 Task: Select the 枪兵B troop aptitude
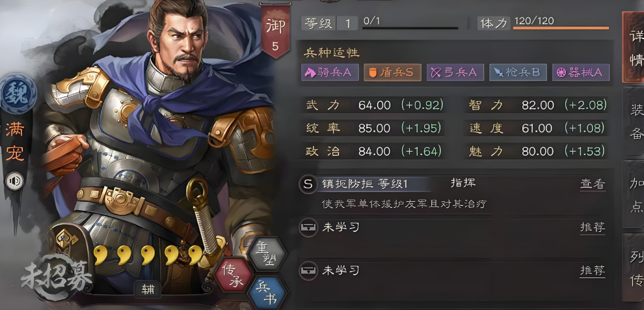(x=518, y=72)
